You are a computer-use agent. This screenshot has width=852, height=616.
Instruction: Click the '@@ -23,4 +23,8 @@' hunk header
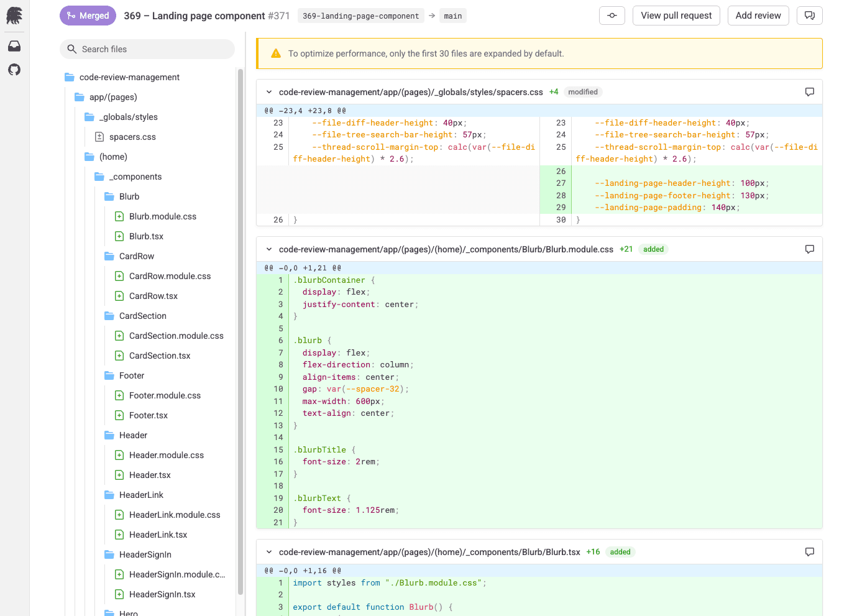point(305,111)
